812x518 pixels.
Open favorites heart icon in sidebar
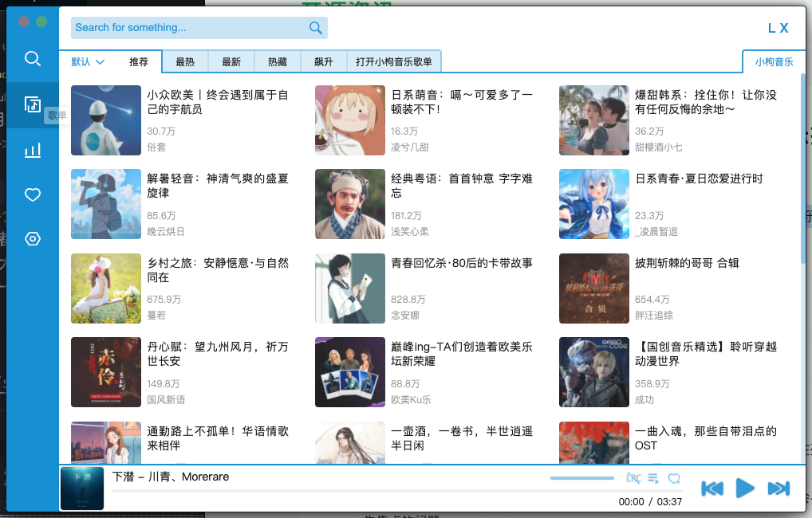click(x=33, y=195)
